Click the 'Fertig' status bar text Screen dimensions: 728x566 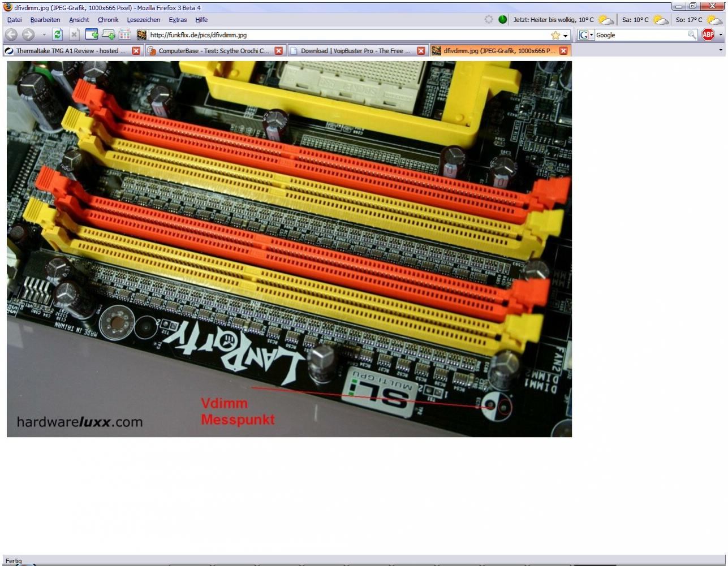pos(14,561)
